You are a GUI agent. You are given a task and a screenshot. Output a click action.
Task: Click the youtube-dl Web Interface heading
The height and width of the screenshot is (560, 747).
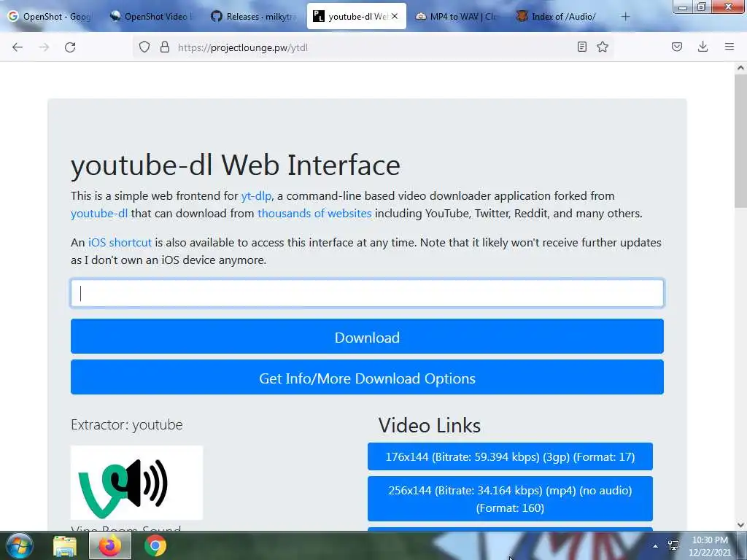pos(236,166)
